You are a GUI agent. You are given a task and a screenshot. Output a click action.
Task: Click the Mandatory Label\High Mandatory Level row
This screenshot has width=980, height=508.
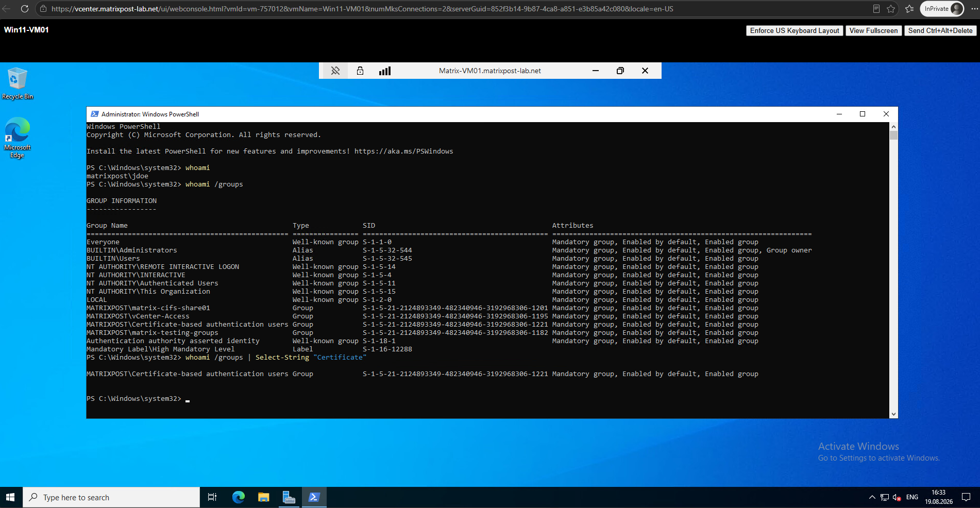249,349
